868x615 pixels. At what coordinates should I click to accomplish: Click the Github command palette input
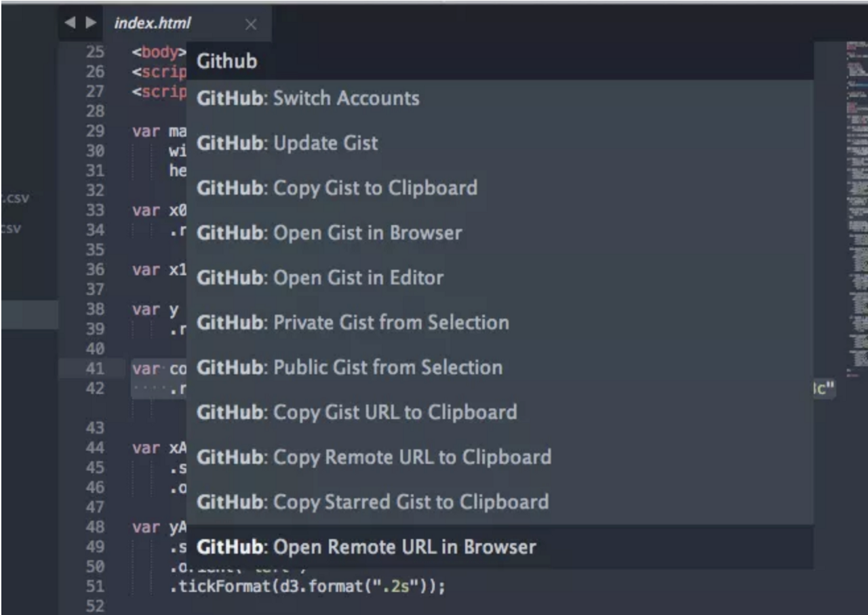(499, 61)
